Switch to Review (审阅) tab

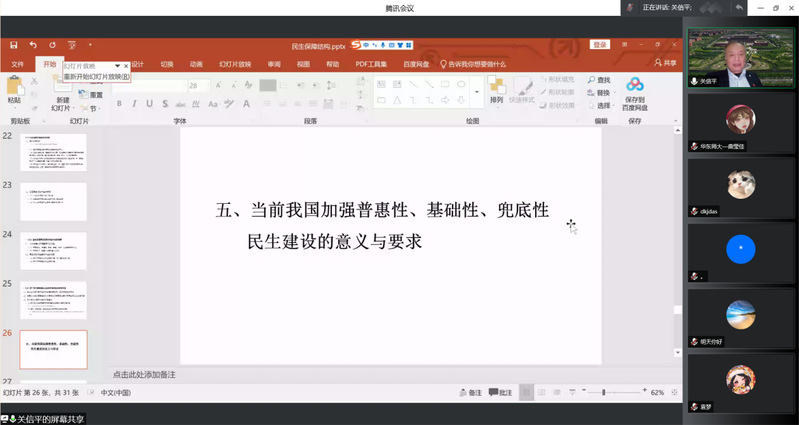tap(274, 64)
